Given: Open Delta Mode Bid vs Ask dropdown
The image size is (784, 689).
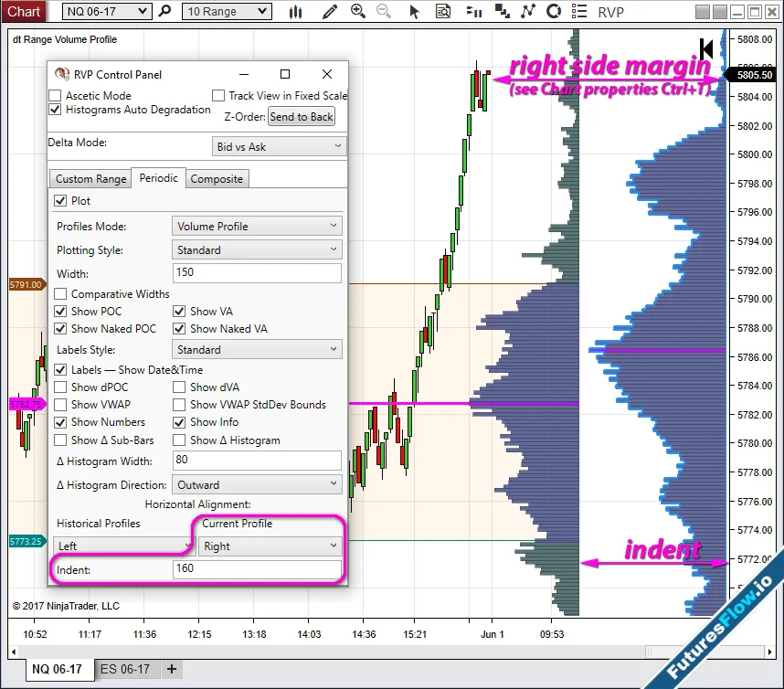Looking at the screenshot, I should click(279, 146).
